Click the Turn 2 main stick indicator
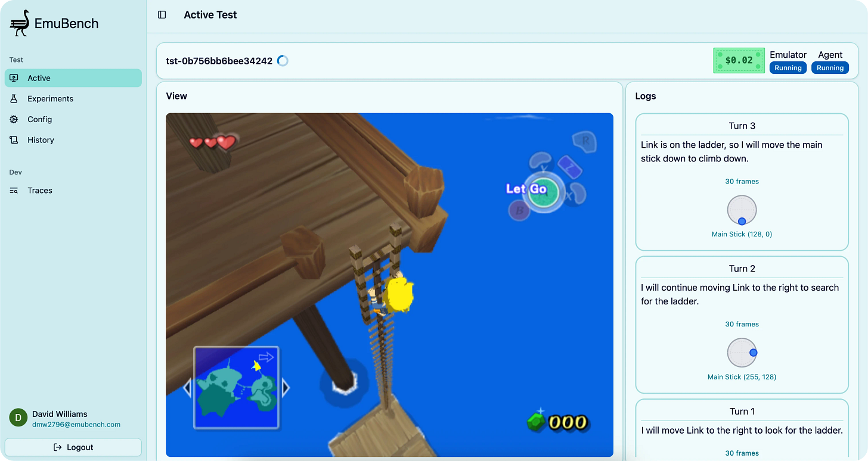This screenshot has width=868, height=461. click(x=742, y=353)
